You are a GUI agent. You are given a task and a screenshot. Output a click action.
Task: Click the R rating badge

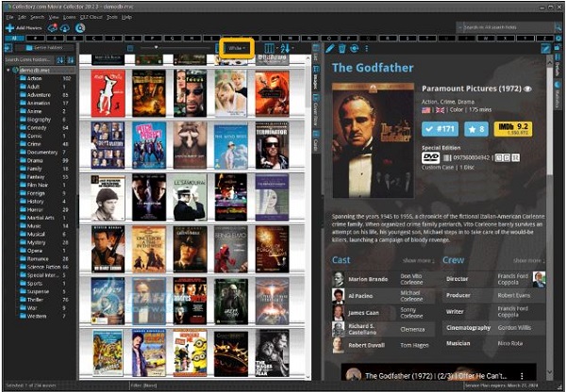[x=516, y=158]
